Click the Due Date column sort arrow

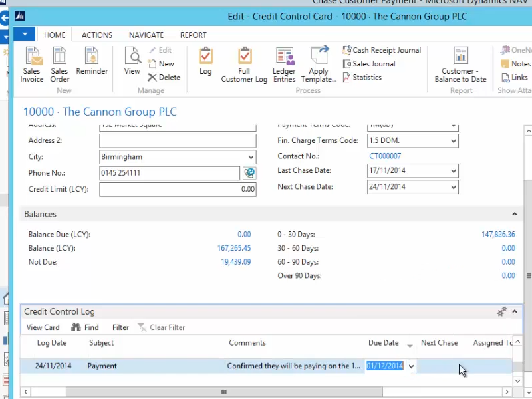[x=410, y=346]
